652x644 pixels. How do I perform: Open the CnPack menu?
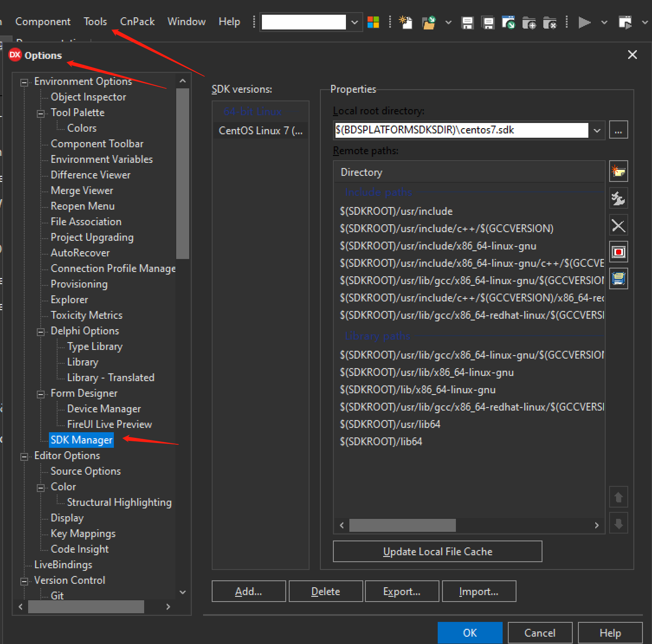coord(137,22)
